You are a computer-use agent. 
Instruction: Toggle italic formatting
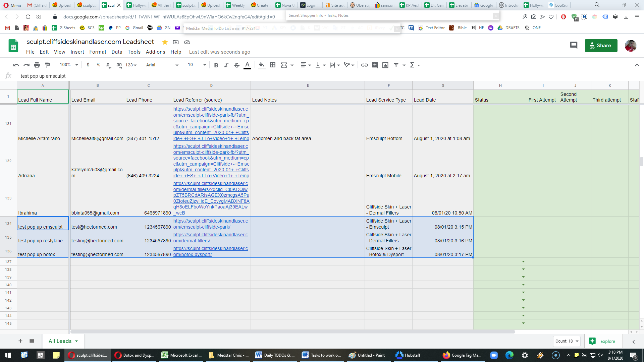(226, 65)
